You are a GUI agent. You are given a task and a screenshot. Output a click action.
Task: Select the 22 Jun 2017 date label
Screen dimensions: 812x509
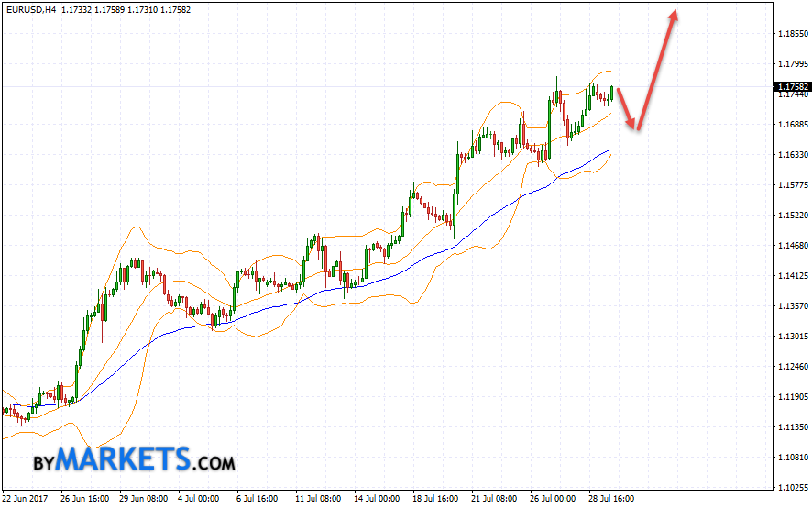[x=26, y=499]
